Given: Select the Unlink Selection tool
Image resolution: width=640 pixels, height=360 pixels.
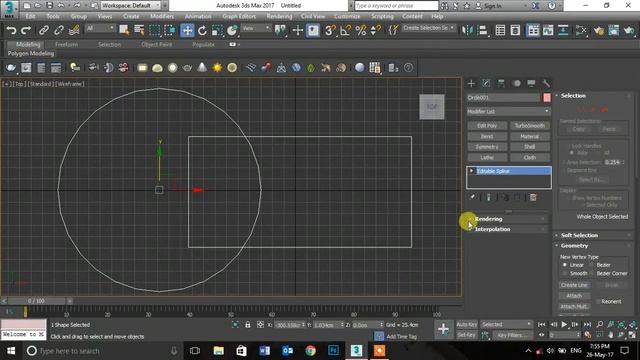Looking at the screenshot, I should tap(59, 30).
